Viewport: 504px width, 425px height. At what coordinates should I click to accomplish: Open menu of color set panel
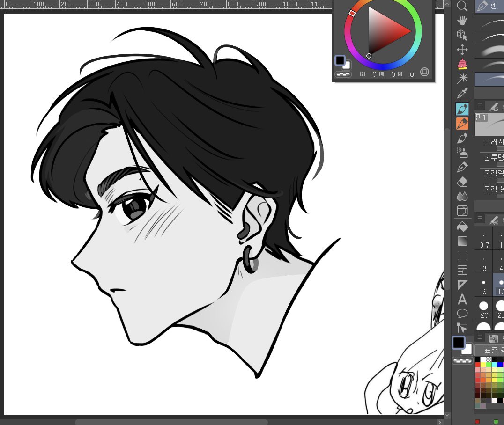(x=480, y=337)
